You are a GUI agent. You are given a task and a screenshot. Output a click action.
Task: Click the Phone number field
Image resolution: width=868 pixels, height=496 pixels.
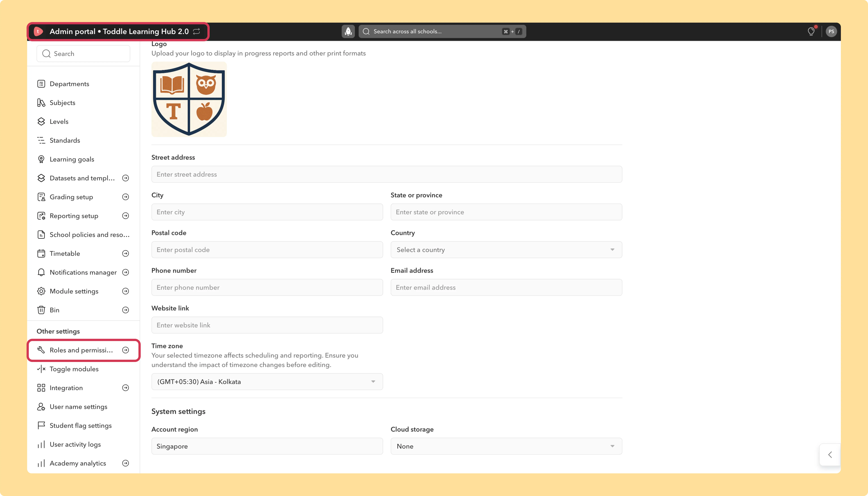(267, 287)
